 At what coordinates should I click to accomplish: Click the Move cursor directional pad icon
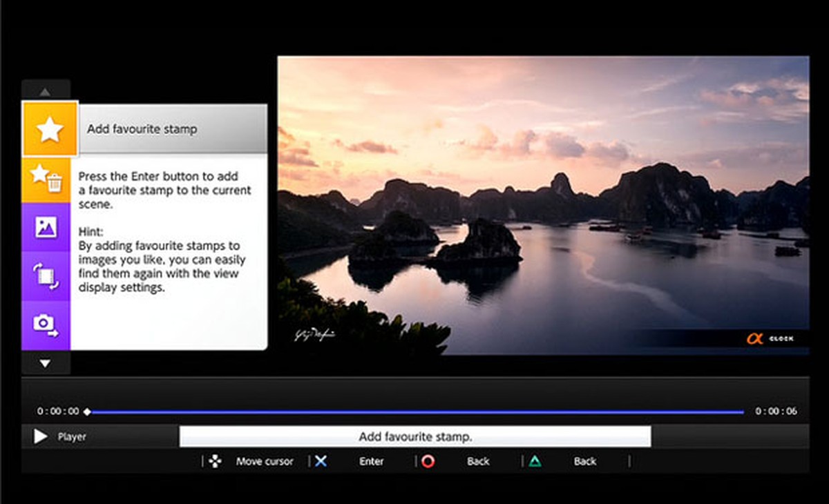click(214, 461)
